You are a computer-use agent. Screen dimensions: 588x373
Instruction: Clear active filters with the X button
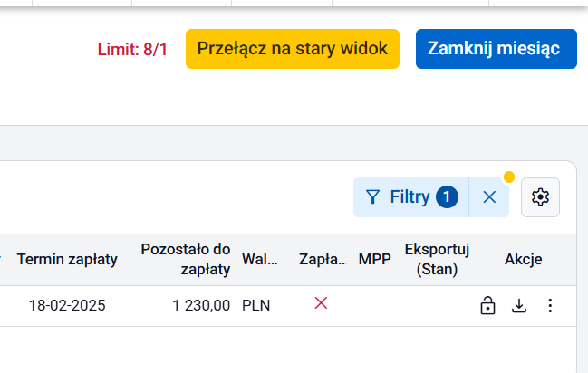tap(489, 197)
